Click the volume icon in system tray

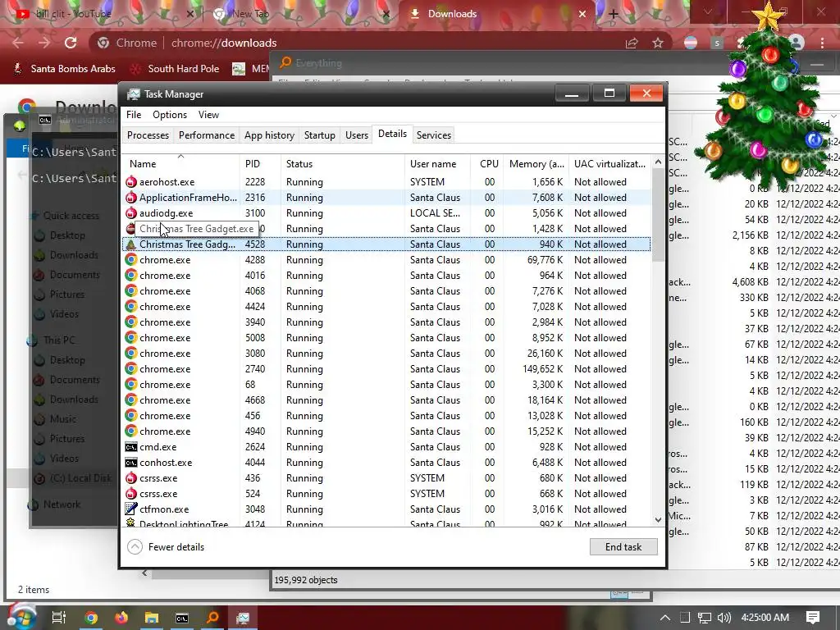[724, 618]
